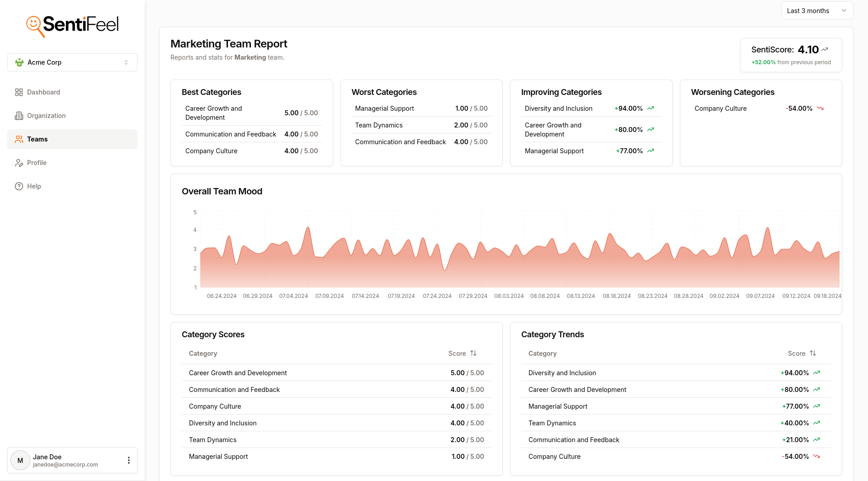This screenshot has width=868, height=481.
Task: Click the 06.24.2024 date on the chart axis
Action: tap(222, 296)
